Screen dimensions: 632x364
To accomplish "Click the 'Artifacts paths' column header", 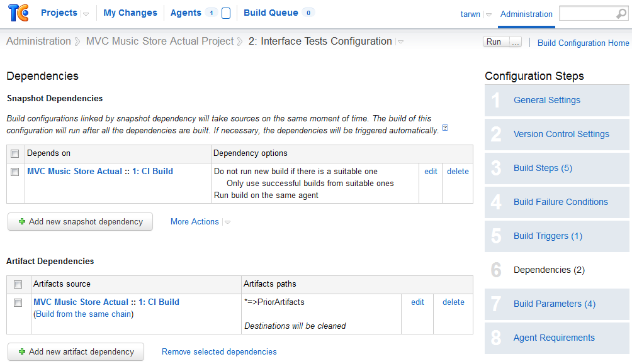I will tap(269, 284).
